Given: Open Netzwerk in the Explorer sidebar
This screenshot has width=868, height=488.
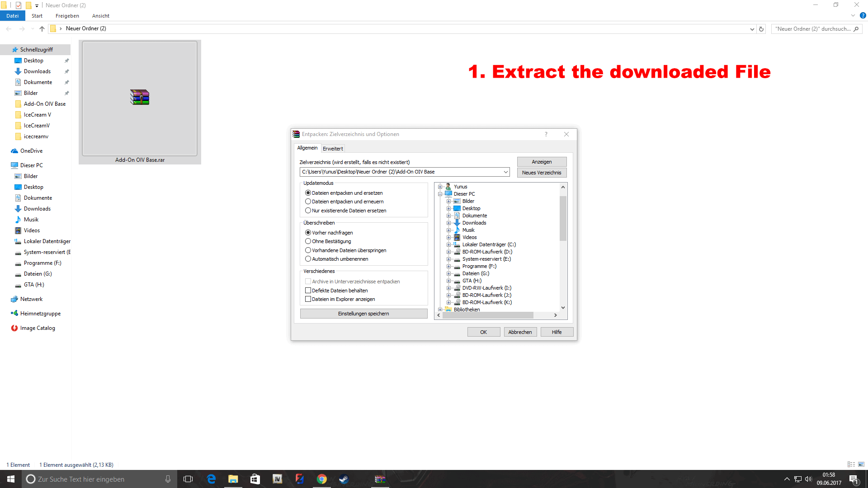Looking at the screenshot, I should click(31, 299).
